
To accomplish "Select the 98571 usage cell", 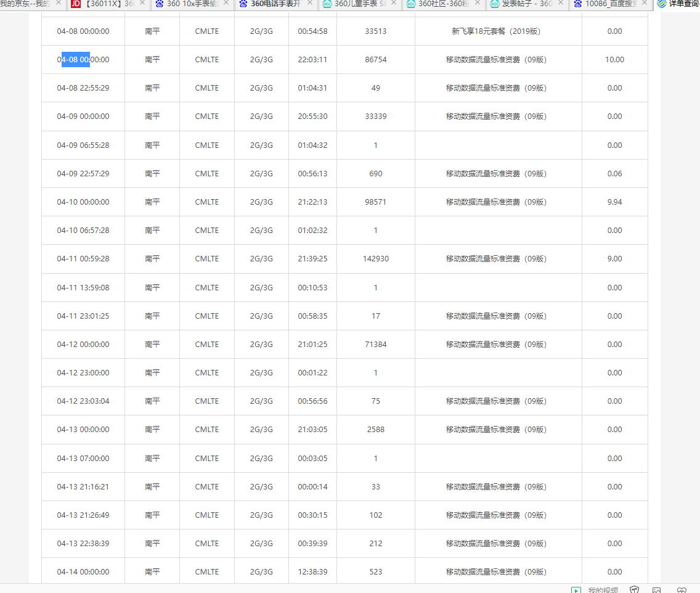I will pos(376,202).
